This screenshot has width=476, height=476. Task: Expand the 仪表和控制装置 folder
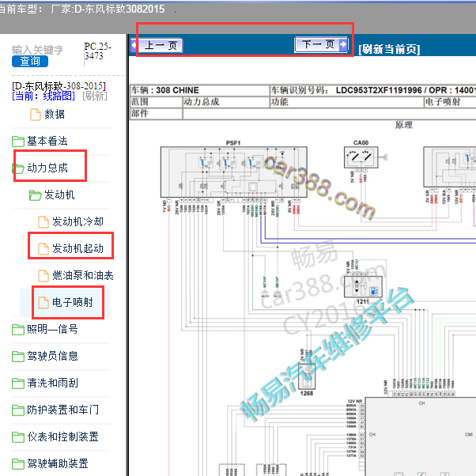point(62,436)
